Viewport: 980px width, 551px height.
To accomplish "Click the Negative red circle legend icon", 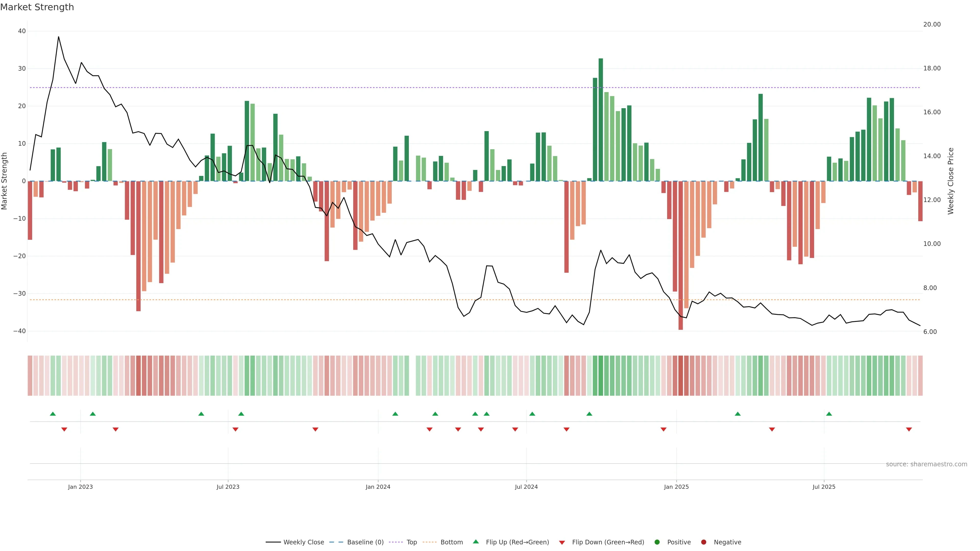I will (703, 542).
